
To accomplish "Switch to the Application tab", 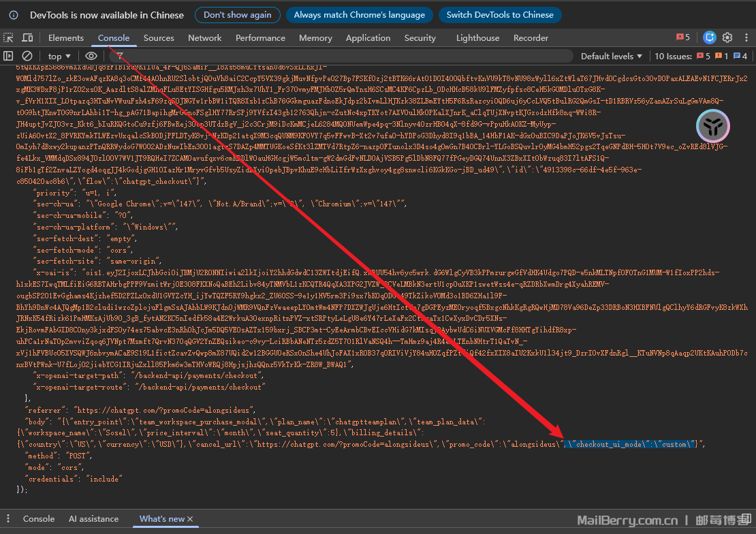I will [368, 37].
